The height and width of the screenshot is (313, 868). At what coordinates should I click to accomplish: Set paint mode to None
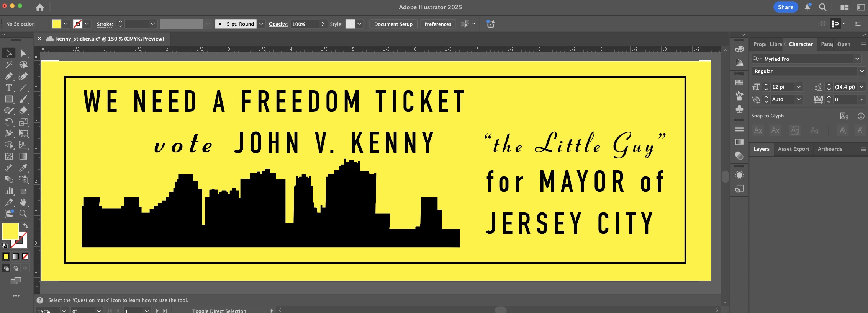[25, 256]
